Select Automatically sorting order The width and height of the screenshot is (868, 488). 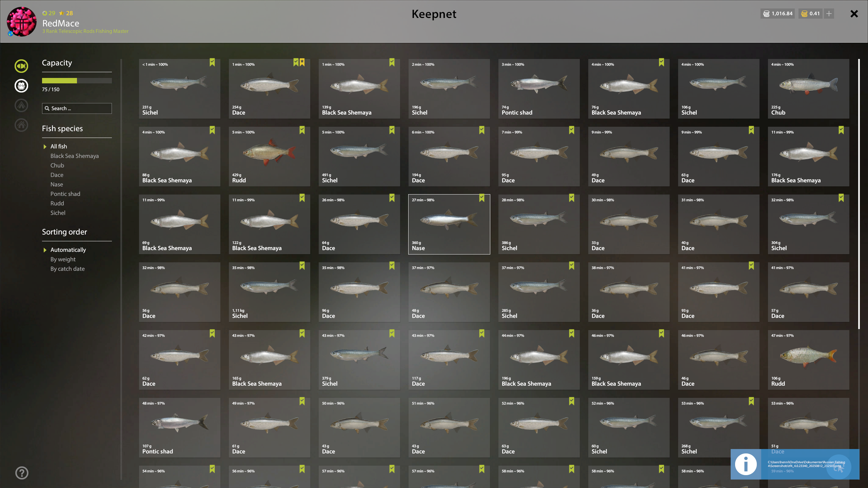68,250
